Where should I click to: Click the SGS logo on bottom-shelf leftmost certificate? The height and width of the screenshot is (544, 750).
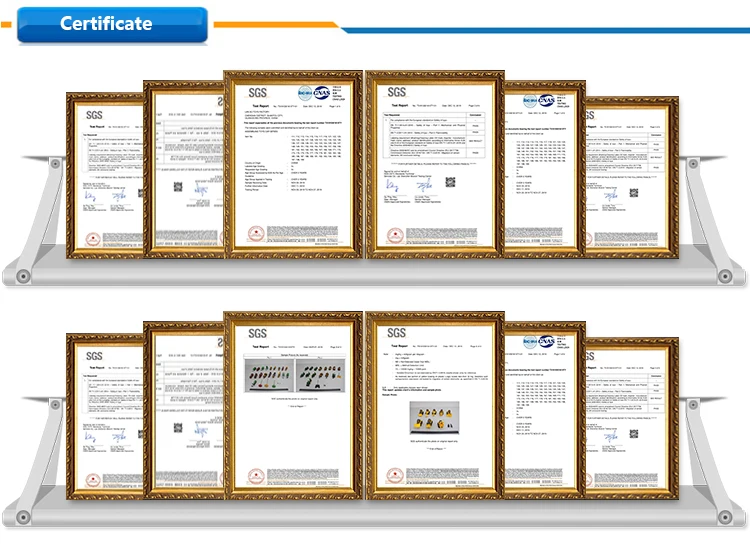point(94,356)
